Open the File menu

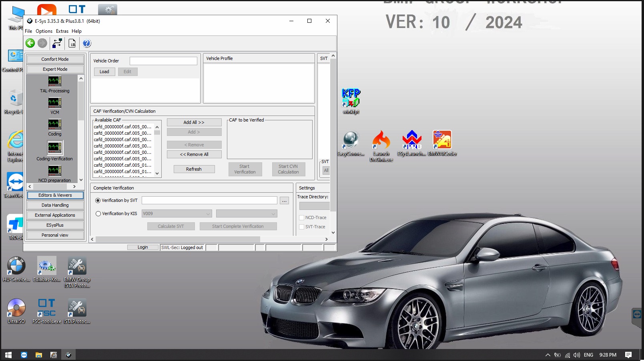(x=28, y=31)
